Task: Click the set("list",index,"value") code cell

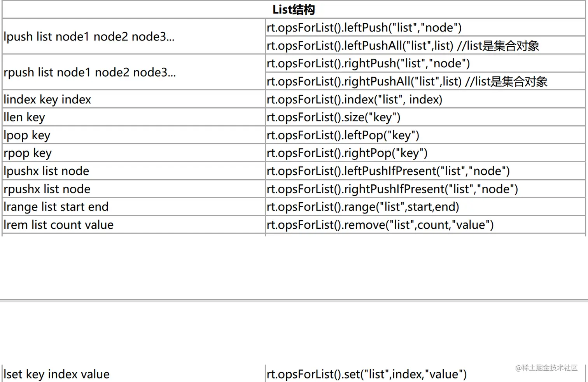Action: 366,374
